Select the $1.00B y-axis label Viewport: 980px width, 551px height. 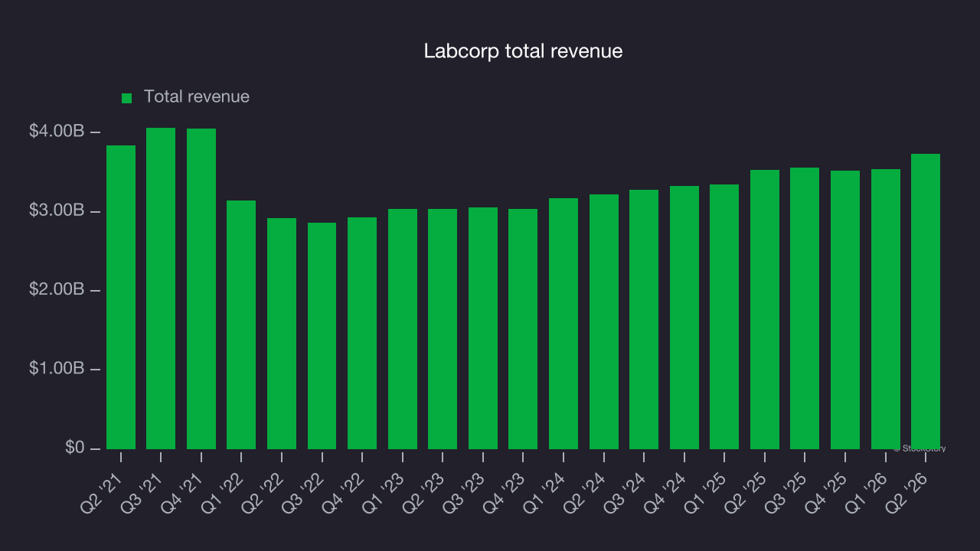[x=57, y=369]
